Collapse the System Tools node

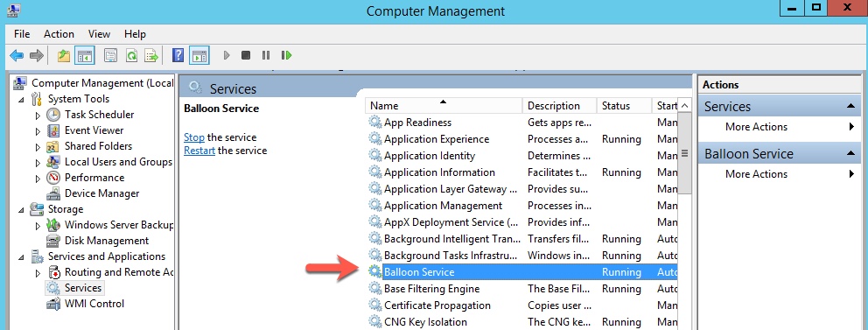coord(21,100)
